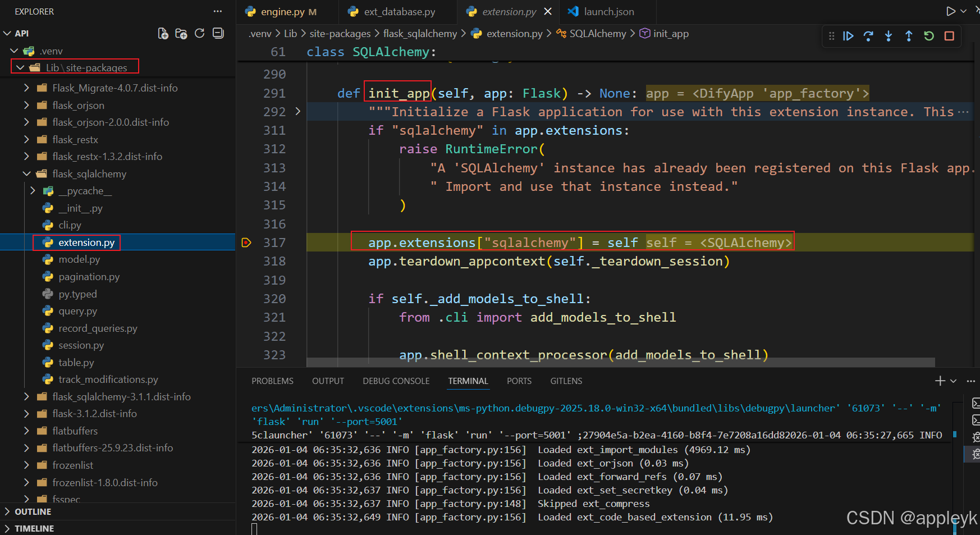Open model.py file

click(x=79, y=259)
